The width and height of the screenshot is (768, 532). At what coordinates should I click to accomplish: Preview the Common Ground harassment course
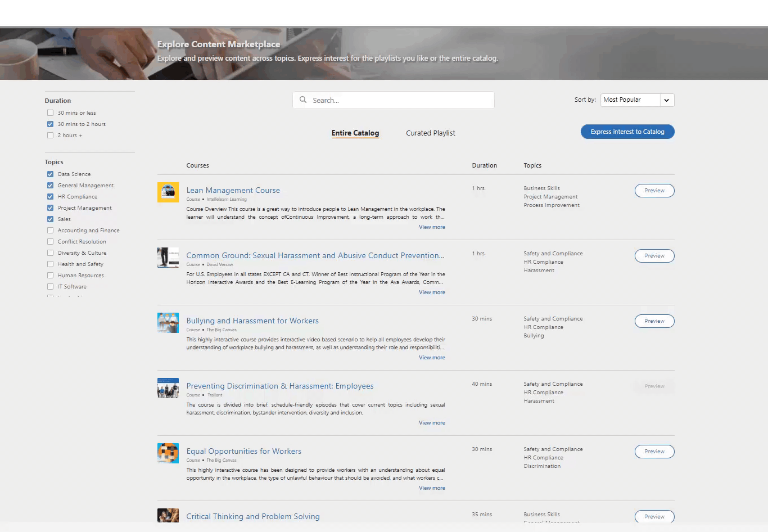tap(654, 256)
